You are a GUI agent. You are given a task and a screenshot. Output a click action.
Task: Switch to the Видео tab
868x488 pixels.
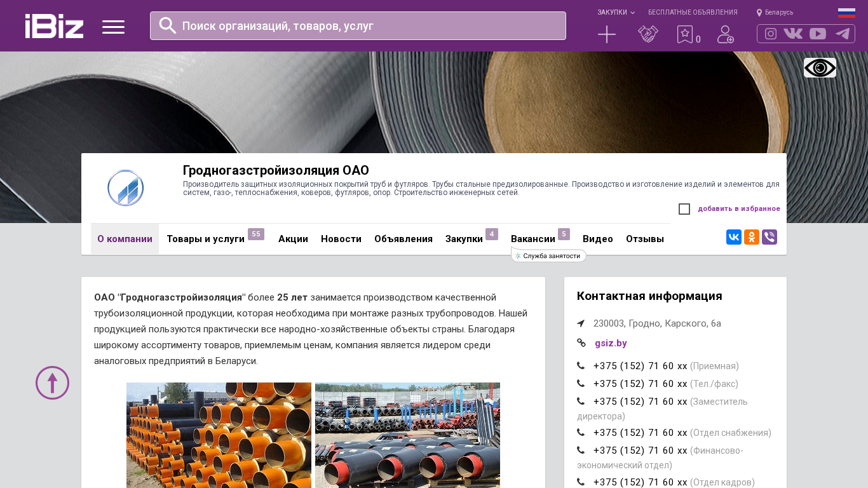point(598,239)
